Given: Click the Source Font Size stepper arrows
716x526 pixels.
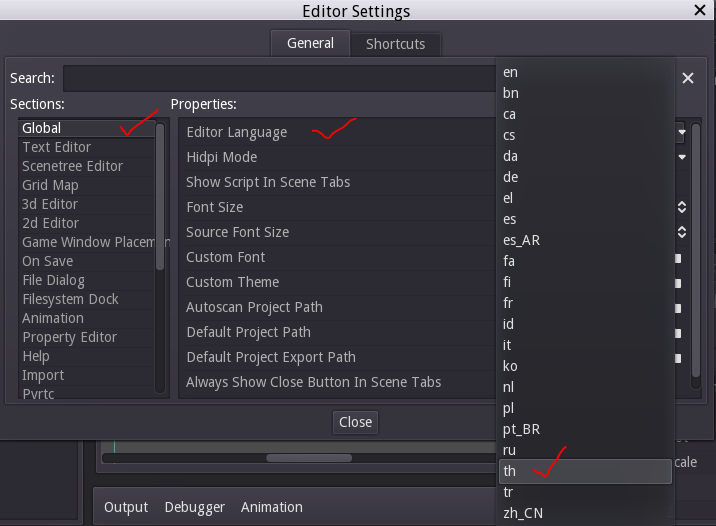Looking at the screenshot, I should (681, 232).
